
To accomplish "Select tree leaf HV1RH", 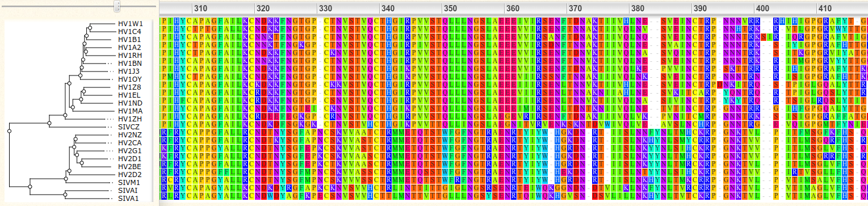I will tap(130, 55).
